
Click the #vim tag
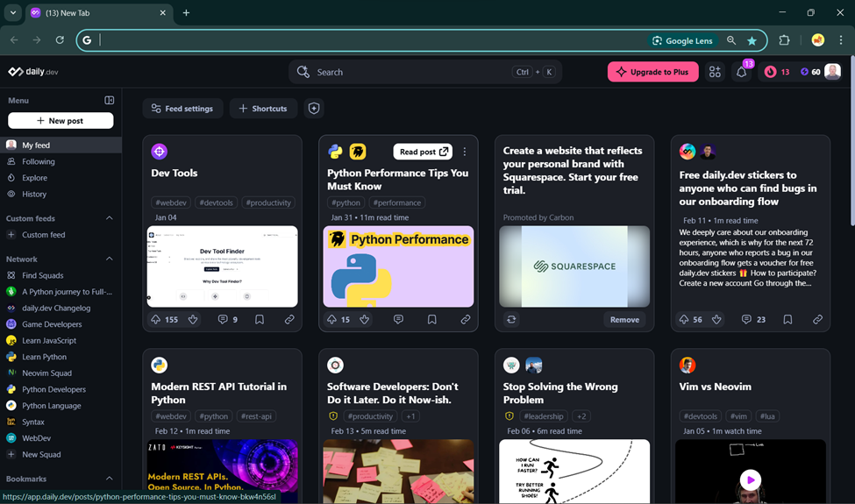(x=738, y=416)
